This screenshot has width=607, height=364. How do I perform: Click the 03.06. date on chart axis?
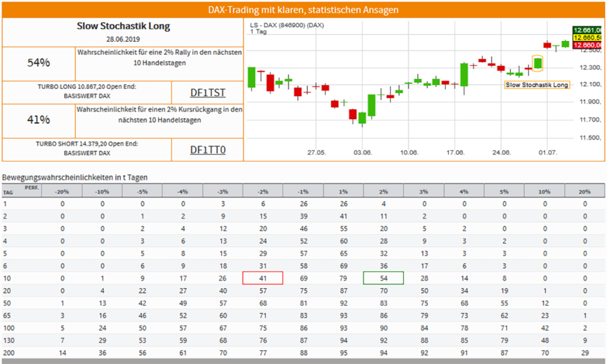[x=363, y=152]
